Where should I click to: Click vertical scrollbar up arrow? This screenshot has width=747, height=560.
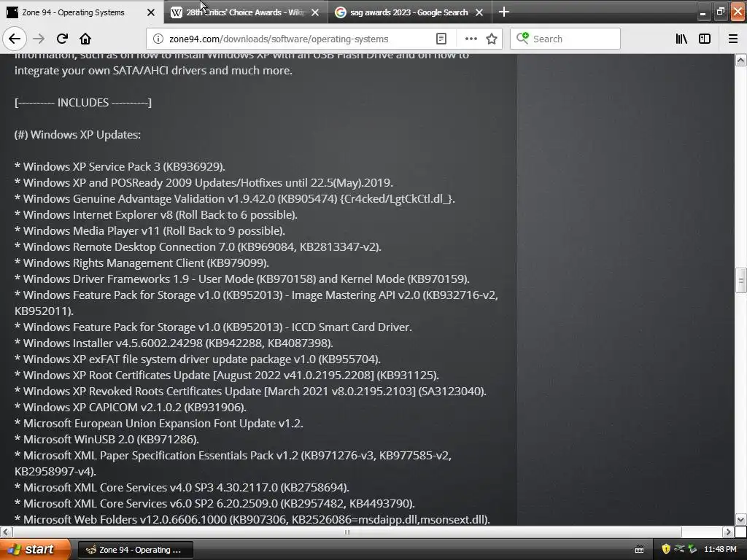pyautogui.click(x=740, y=60)
